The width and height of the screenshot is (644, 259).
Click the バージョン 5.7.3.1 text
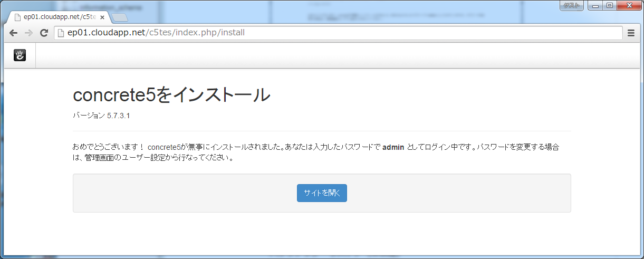(x=101, y=116)
